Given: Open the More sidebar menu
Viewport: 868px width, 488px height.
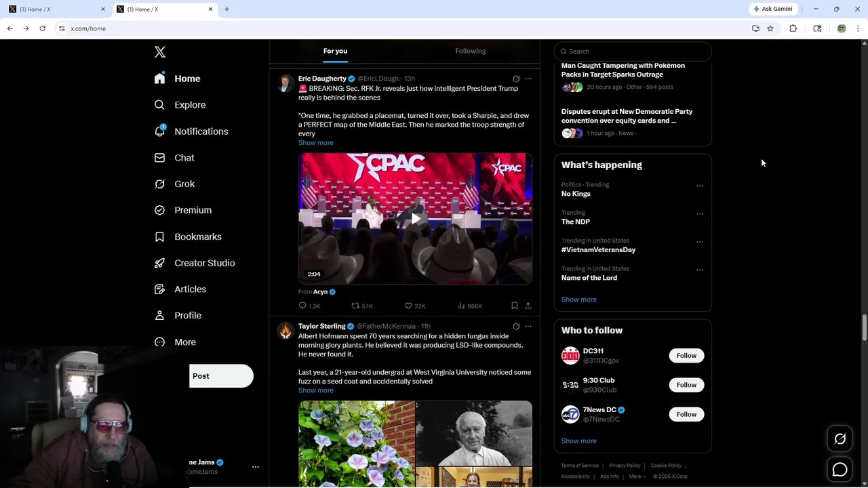Looking at the screenshot, I should coord(176,342).
